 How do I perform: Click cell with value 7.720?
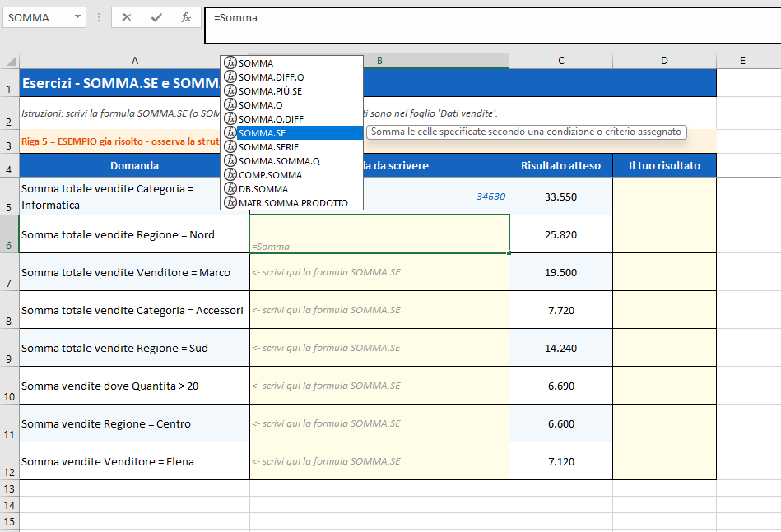point(560,310)
